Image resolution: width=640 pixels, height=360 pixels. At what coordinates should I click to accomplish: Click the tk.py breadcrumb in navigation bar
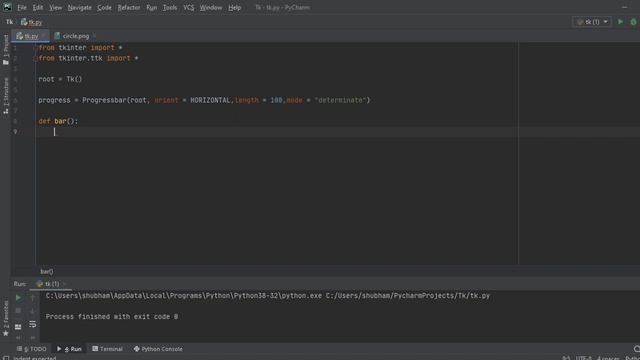(x=31, y=22)
